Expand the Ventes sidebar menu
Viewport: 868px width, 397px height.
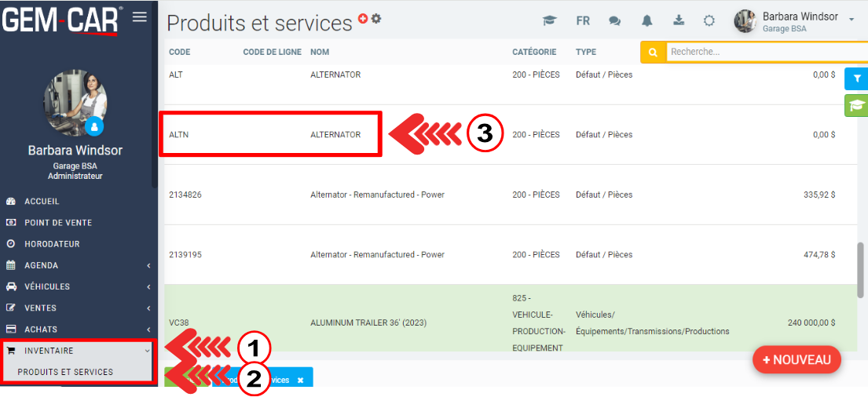pyautogui.click(x=79, y=308)
